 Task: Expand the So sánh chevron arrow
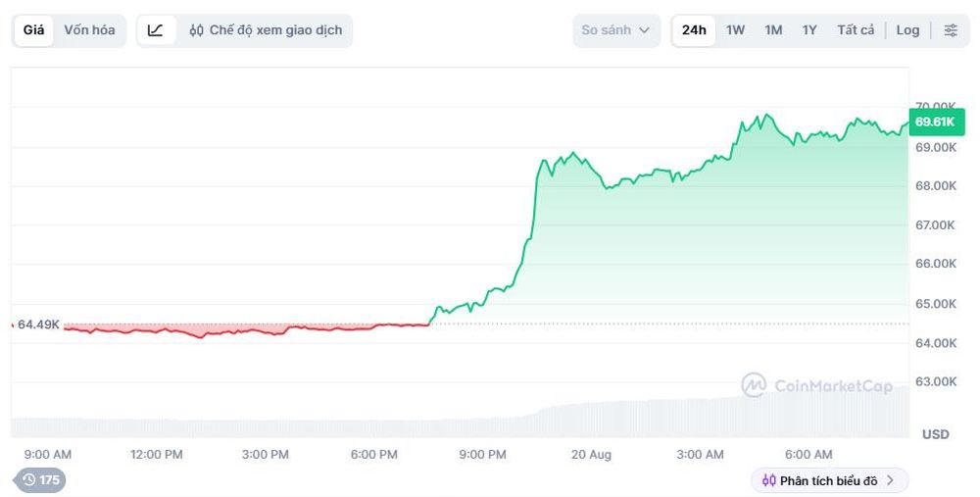pos(645,30)
